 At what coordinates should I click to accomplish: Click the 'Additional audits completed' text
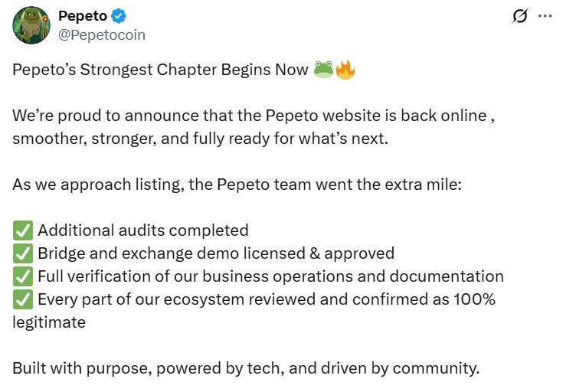tap(143, 230)
